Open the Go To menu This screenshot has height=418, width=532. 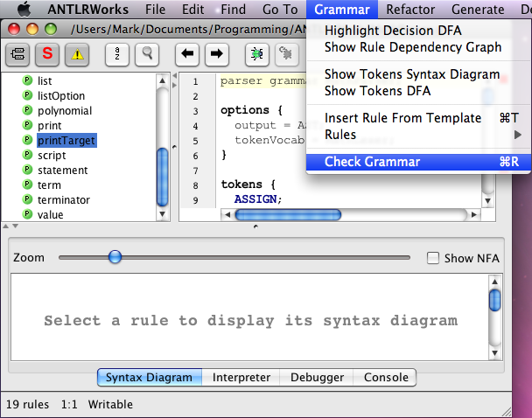point(280,10)
